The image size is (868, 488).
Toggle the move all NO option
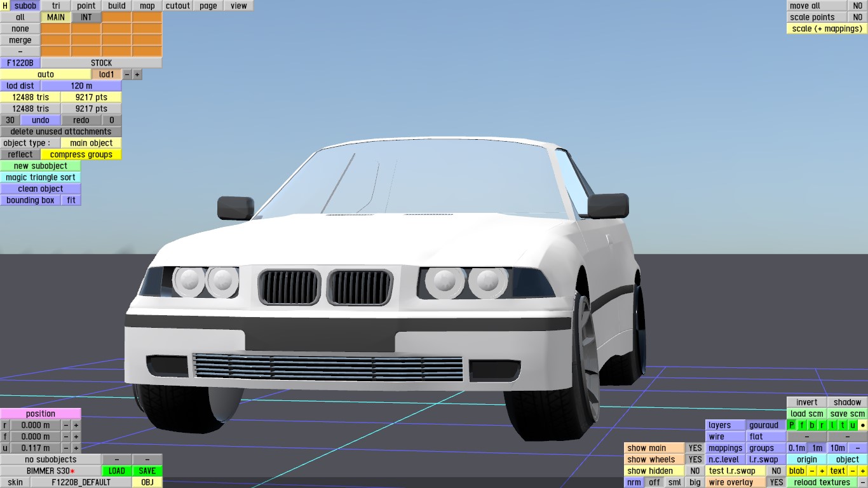(858, 6)
